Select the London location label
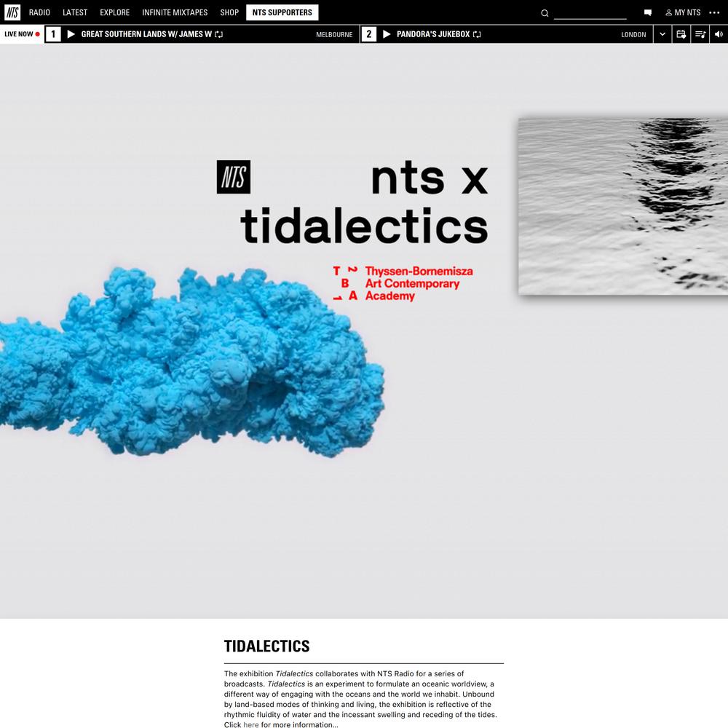This screenshot has width=728, height=728. [633, 35]
